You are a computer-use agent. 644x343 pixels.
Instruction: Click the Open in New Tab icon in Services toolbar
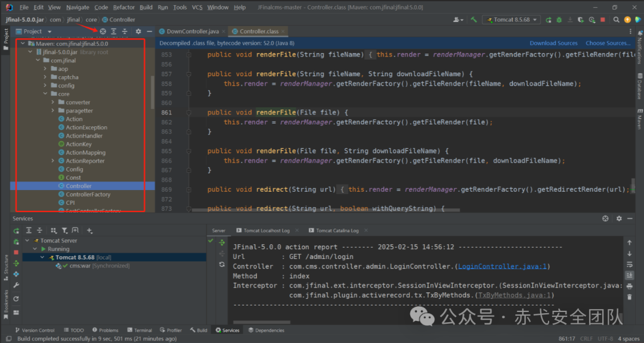click(x=75, y=230)
